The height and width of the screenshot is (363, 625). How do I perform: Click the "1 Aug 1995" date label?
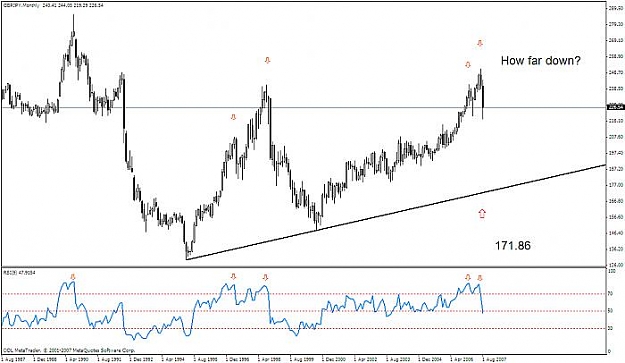click(206, 359)
